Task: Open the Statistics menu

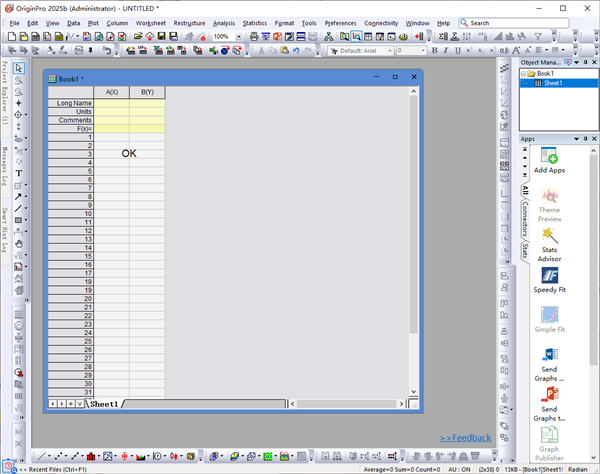Action: [255, 23]
